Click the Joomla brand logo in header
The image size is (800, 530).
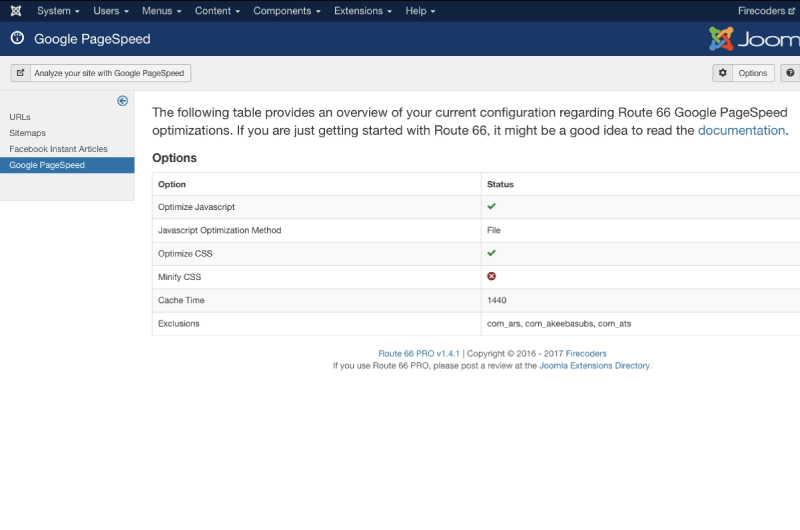(754, 39)
